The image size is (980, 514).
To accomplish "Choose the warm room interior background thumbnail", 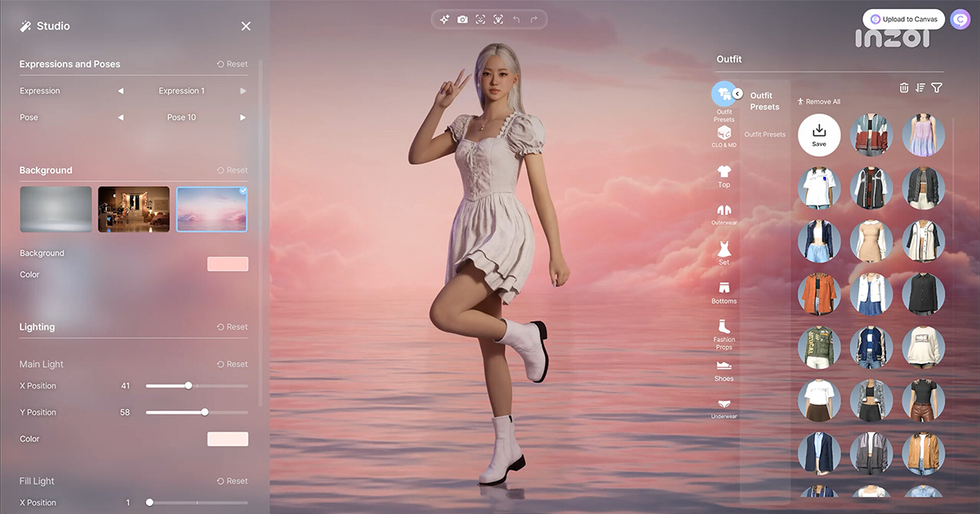I will 134,209.
